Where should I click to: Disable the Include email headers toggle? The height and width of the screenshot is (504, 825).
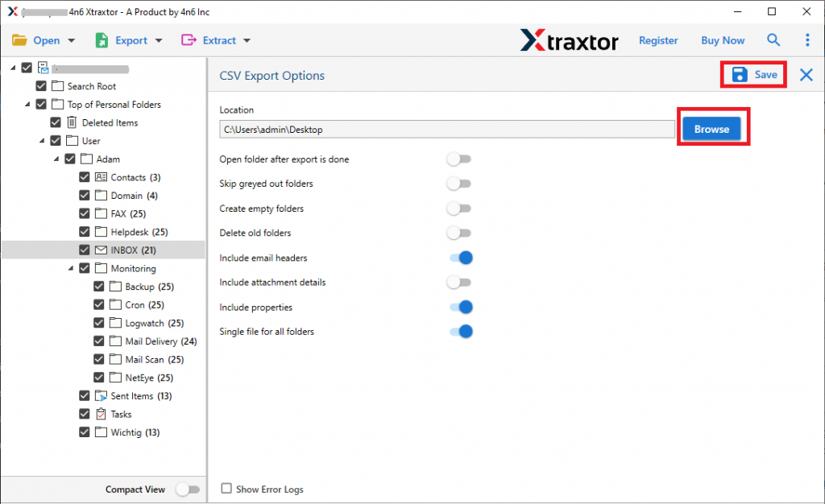point(460,258)
